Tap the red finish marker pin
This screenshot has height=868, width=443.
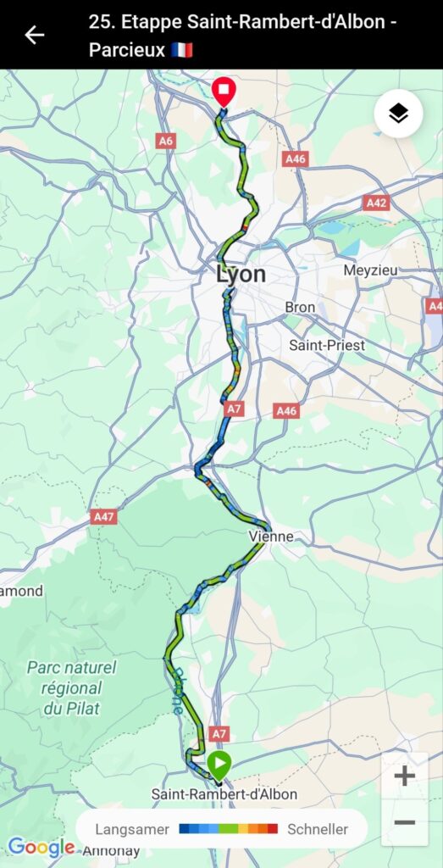224,92
